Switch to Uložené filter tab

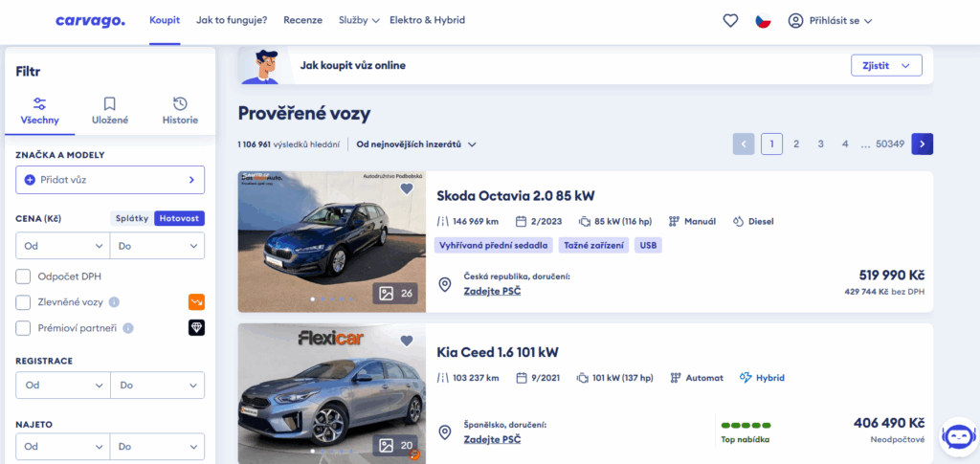(110, 112)
